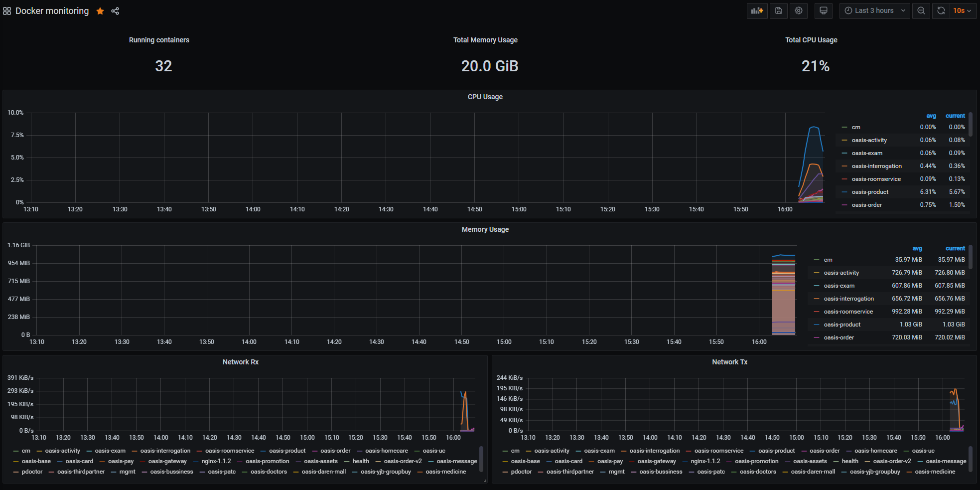This screenshot has height=490, width=980.
Task: Zoom out the time range
Action: tap(921, 10)
